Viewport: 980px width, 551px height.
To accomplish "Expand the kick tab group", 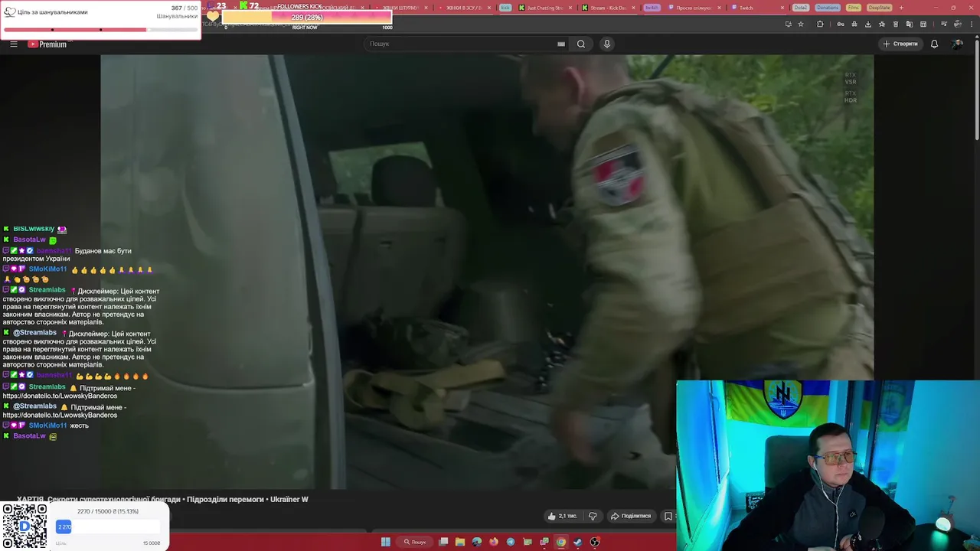I will 505,8.
